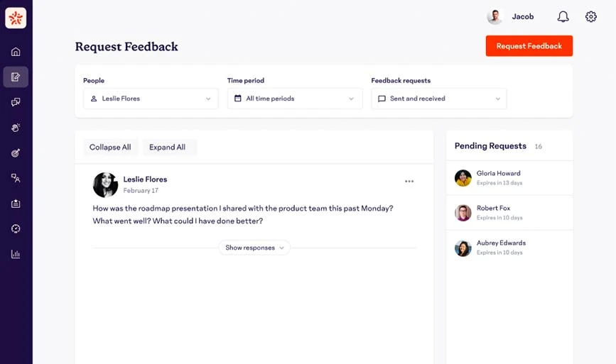
Task: Select the feedback notepad icon in sidebar
Action: click(x=16, y=77)
